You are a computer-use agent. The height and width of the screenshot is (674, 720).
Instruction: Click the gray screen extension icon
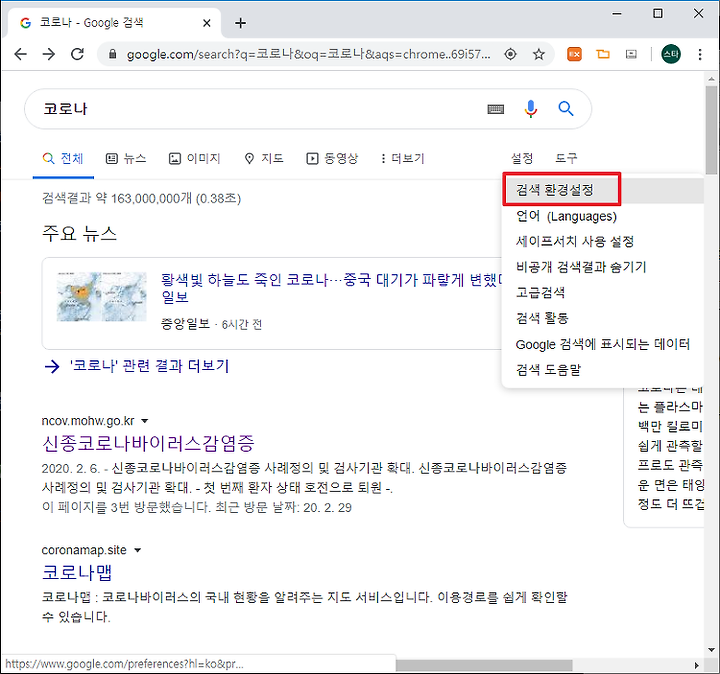tap(631, 55)
